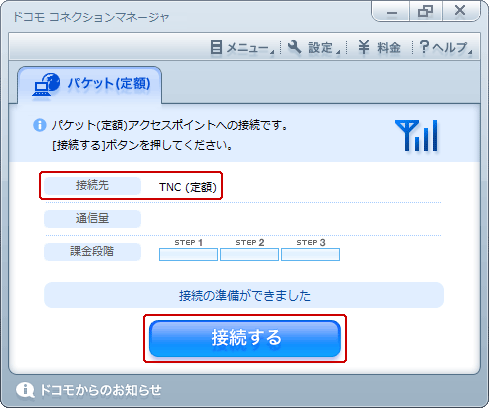Click the menu list icon
The width and height of the screenshot is (489, 408).
tap(216, 47)
